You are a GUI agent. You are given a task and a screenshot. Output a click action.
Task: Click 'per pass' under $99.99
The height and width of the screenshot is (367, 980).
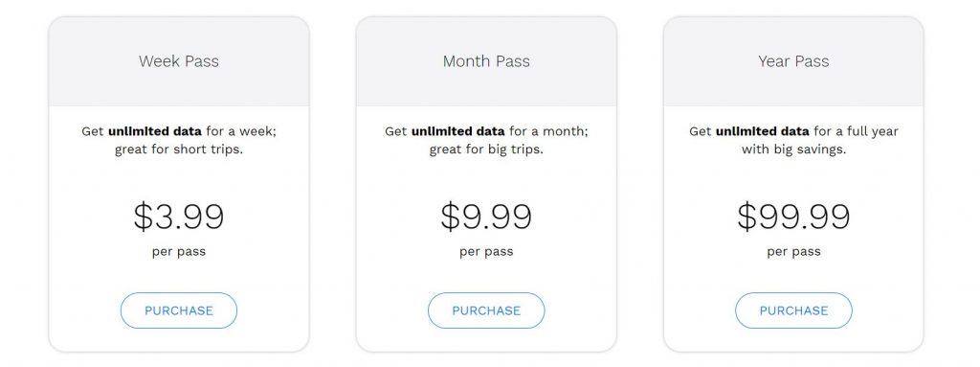click(x=793, y=252)
